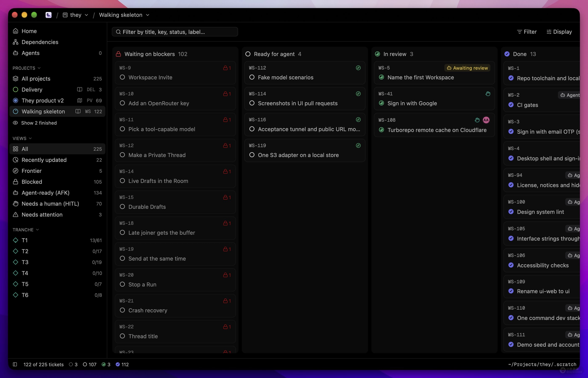This screenshot has width=588, height=378.
Task: Select the Blocked view
Action: [x=57, y=182]
